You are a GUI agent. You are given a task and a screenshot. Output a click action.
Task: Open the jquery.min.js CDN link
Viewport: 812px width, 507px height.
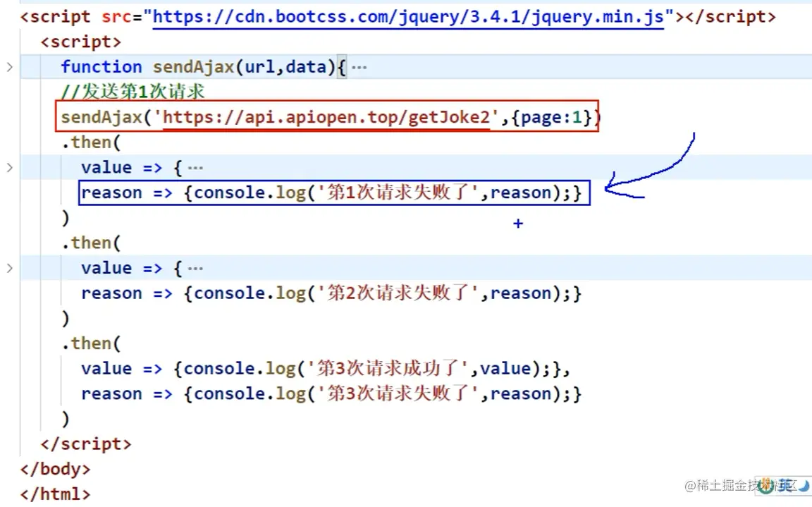point(408,17)
